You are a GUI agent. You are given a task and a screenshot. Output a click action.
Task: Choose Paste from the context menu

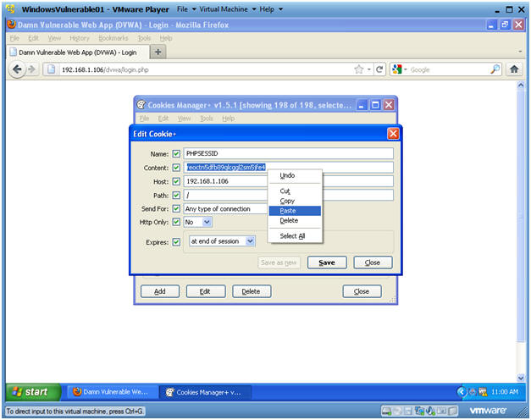(295, 211)
